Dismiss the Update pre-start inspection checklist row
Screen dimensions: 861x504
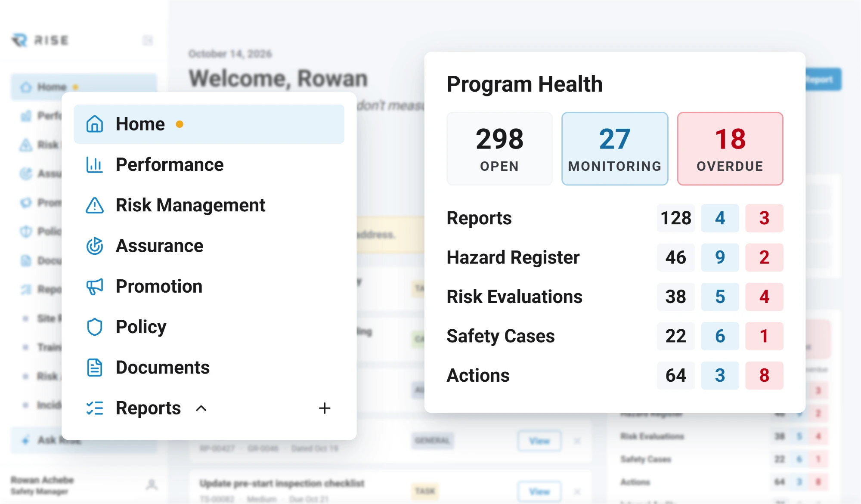click(577, 492)
